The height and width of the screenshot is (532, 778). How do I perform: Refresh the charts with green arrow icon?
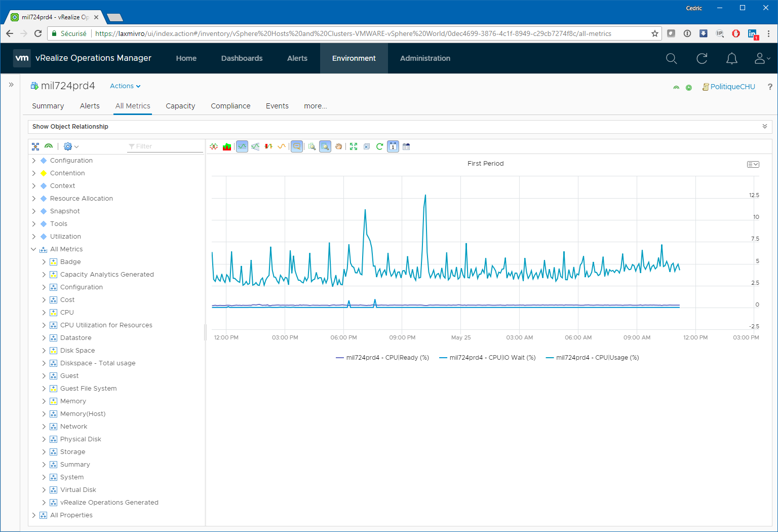click(379, 146)
